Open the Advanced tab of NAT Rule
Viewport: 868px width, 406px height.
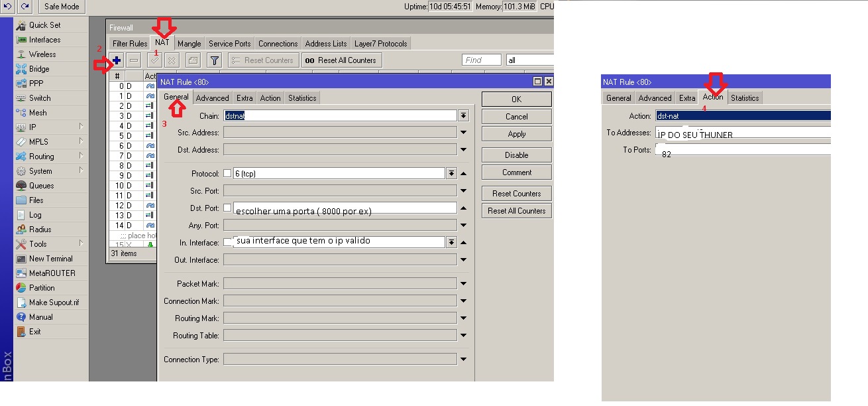(213, 98)
